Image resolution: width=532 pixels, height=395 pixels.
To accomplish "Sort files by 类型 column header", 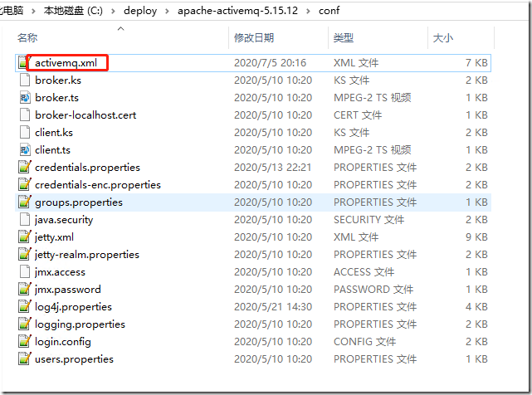I will (344, 37).
